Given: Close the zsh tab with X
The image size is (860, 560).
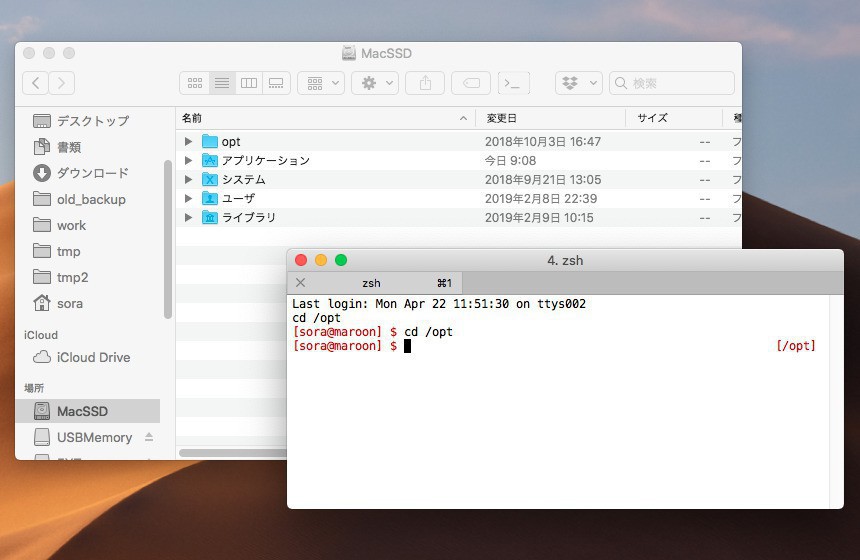Looking at the screenshot, I should pos(300,283).
